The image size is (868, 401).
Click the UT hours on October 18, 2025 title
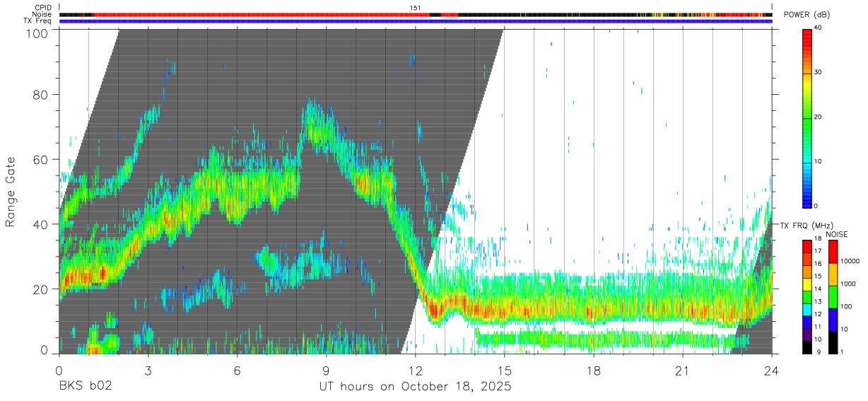coord(414,387)
